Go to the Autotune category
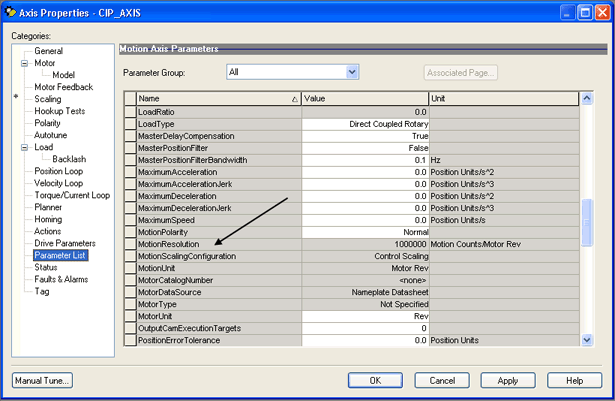Viewport: 615px width, 401px height. [x=52, y=135]
